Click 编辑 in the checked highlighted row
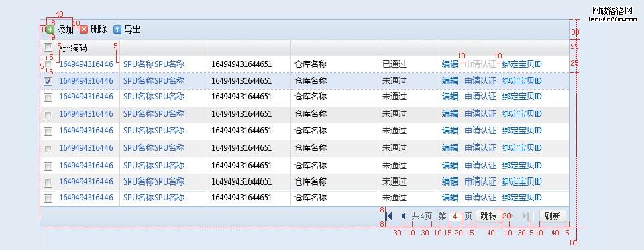The width and height of the screenshot is (644, 250). coord(449,81)
